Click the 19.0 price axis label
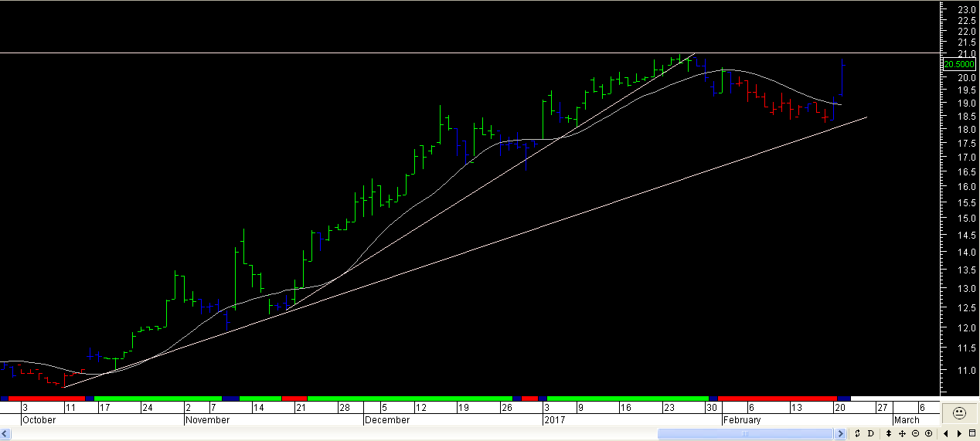 click(x=965, y=103)
